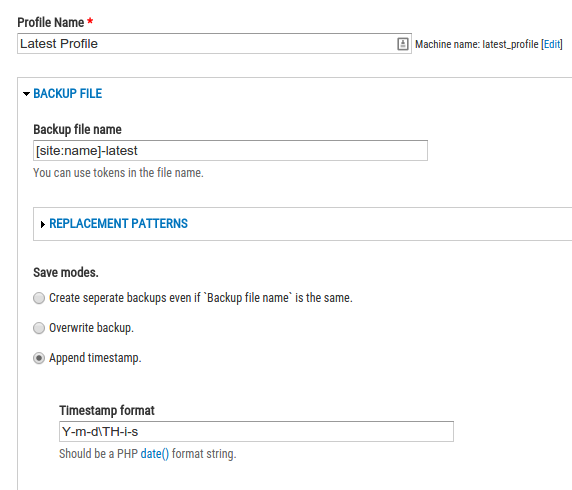Click the 'Machine name: latest_profile' text
Viewport: 572px width, 490px height.
click(x=477, y=44)
